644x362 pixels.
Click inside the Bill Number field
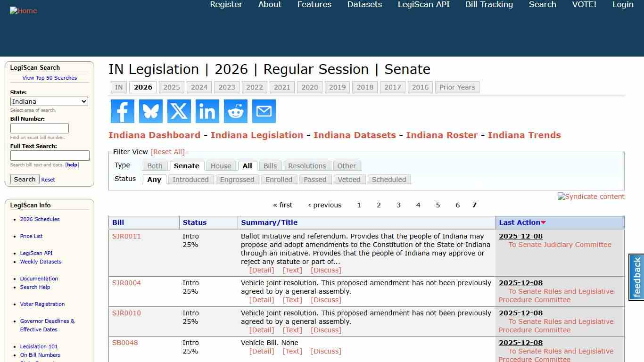point(40,128)
